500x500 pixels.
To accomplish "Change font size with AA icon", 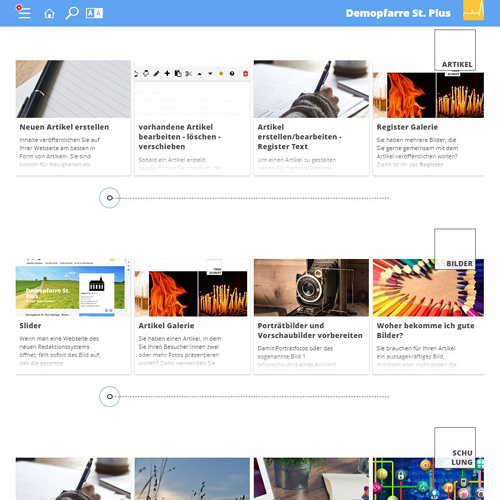I will [94, 13].
